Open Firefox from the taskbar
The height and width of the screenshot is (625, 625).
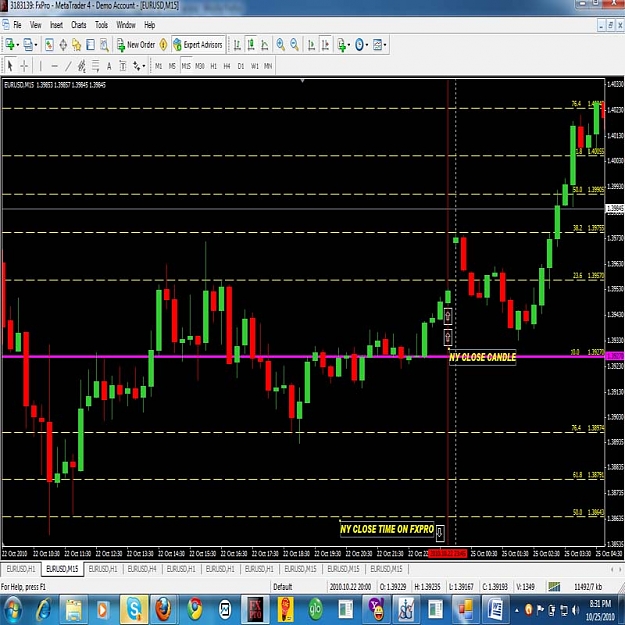pyautogui.click(x=164, y=609)
